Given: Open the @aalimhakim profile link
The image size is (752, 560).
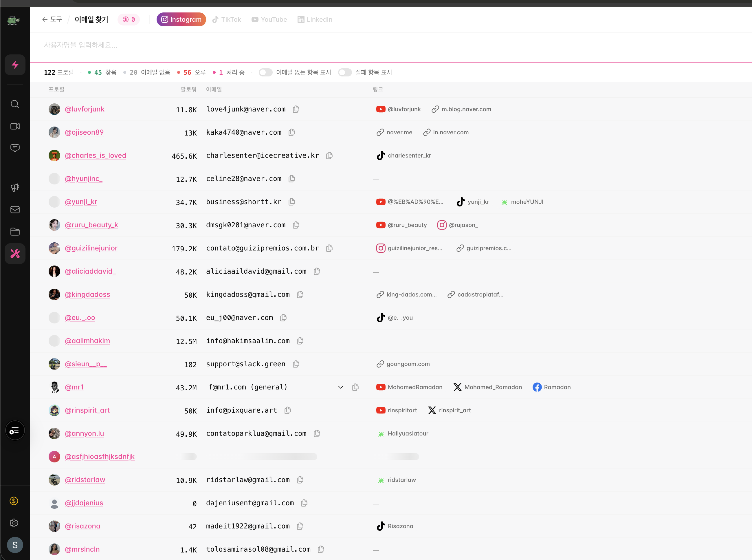Looking at the screenshot, I should (87, 341).
